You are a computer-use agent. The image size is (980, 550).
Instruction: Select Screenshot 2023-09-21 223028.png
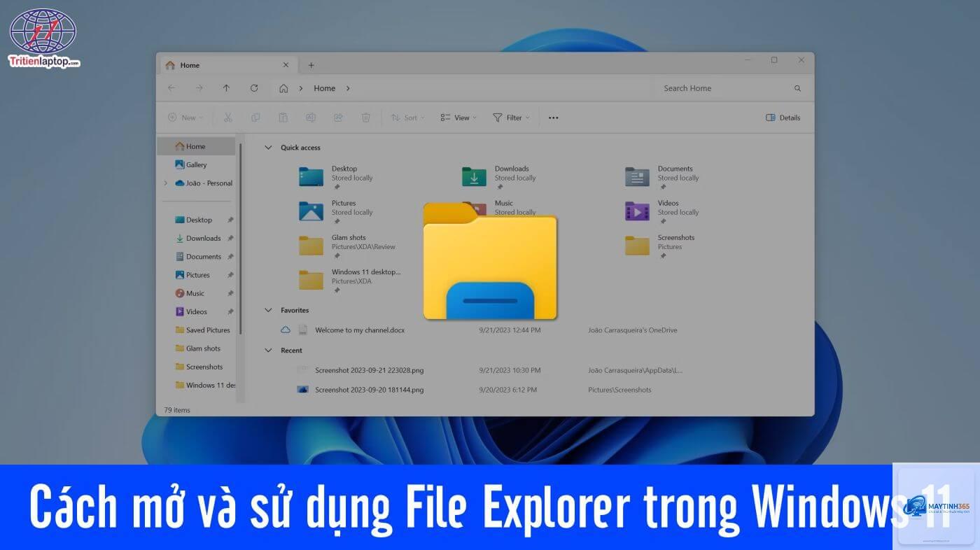[370, 370]
